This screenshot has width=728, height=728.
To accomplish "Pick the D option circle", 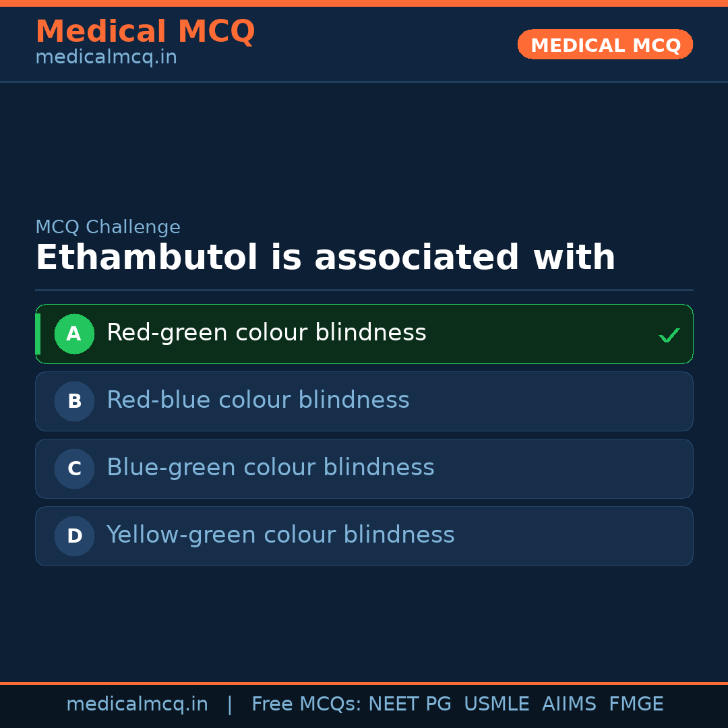I will 74,536.
